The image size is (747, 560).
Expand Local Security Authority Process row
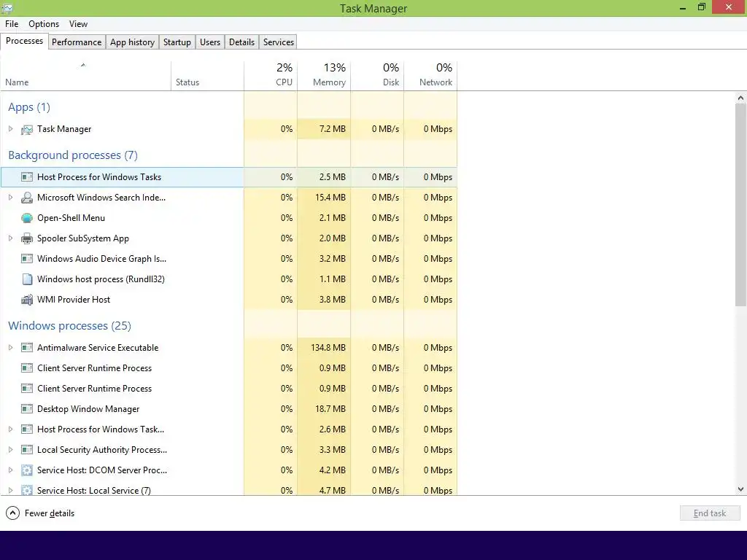tap(10, 450)
